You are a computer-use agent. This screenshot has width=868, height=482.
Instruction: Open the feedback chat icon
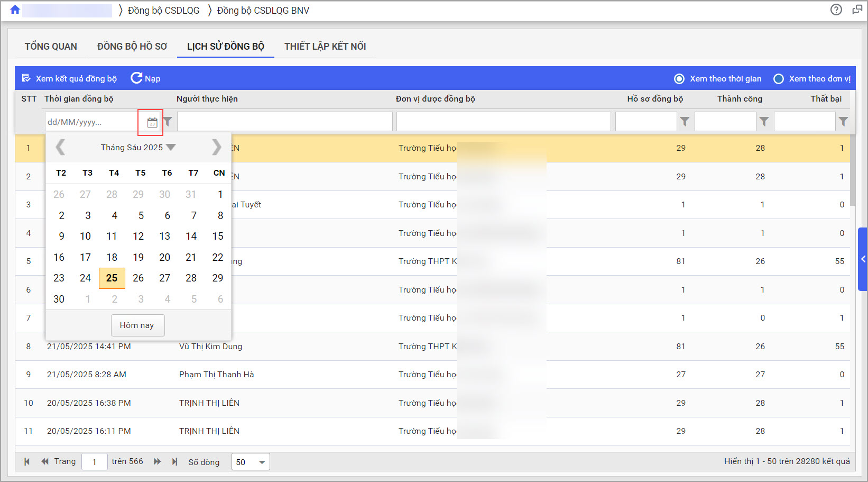pos(857,10)
